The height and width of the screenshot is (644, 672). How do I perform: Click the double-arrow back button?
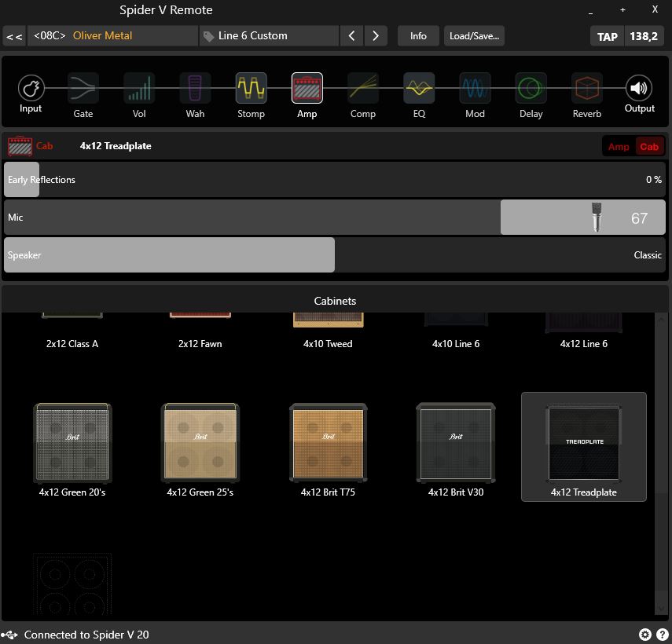point(14,36)
